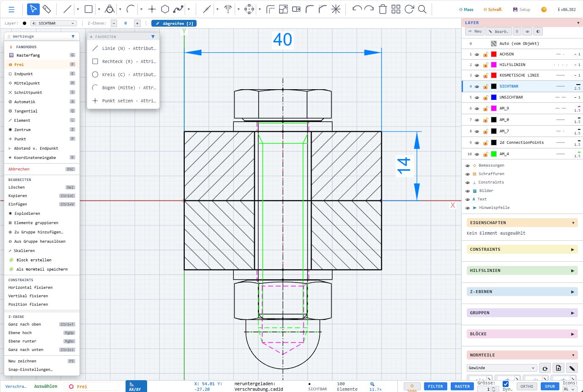Reload the Normteile list
The width and height of the screenshot is (583, 392).
pyautogui.click(x=545, y=368)
